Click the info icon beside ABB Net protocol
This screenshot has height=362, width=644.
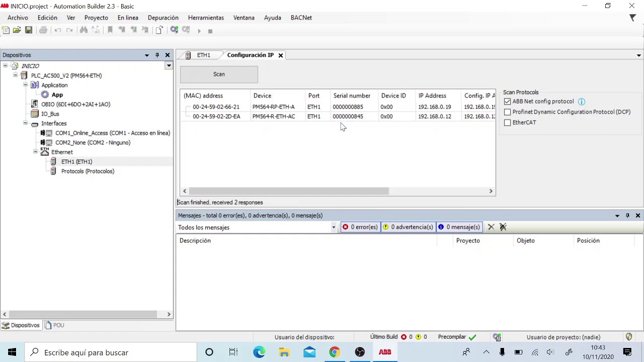point(581,102)
